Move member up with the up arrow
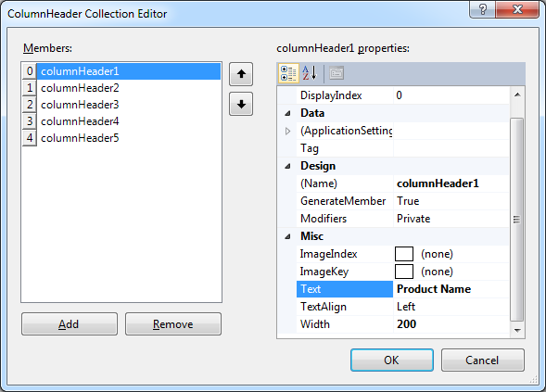This screenshot has width=546, height=392. (241, 74)
